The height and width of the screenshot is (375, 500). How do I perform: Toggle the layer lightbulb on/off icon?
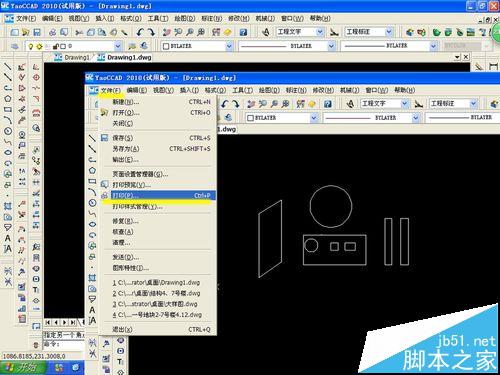click(x=31, y=47)
